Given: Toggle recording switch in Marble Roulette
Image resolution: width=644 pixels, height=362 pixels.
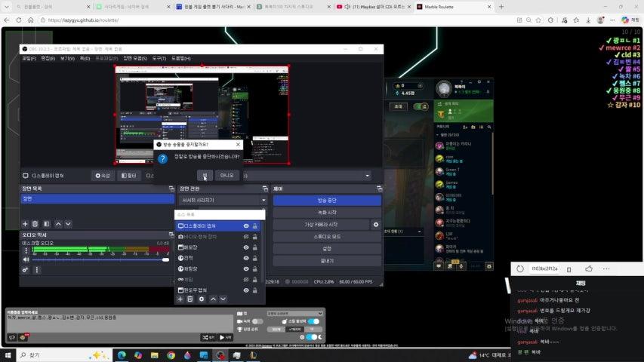Looking at the screenshot, I should pos(257,321).
